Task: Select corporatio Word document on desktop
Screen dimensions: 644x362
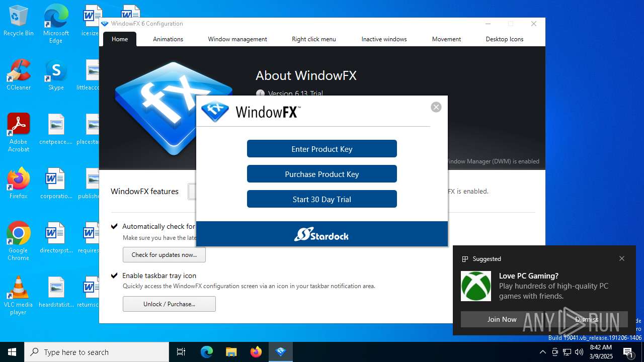Action: (x=56, y=184)
